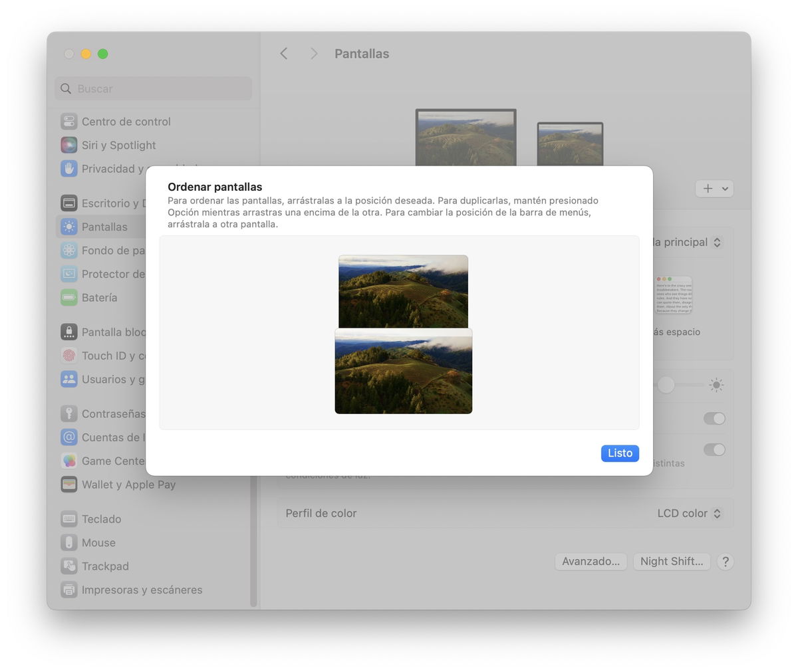Enable the toggle near 'distintas' label

(x=714, y=449)
